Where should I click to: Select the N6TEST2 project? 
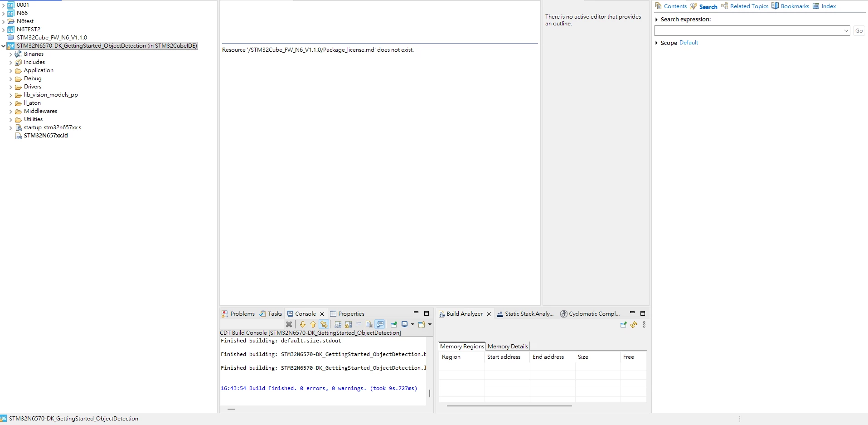(29, 29)
